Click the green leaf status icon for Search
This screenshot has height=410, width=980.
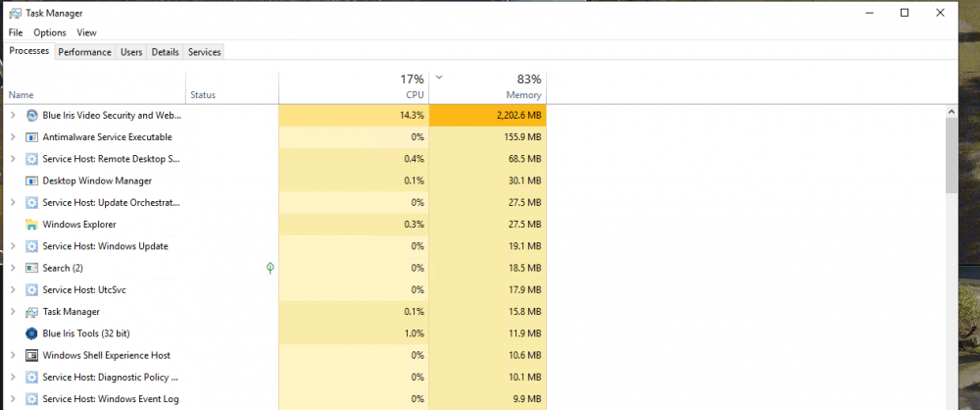(x=270, y=268)
